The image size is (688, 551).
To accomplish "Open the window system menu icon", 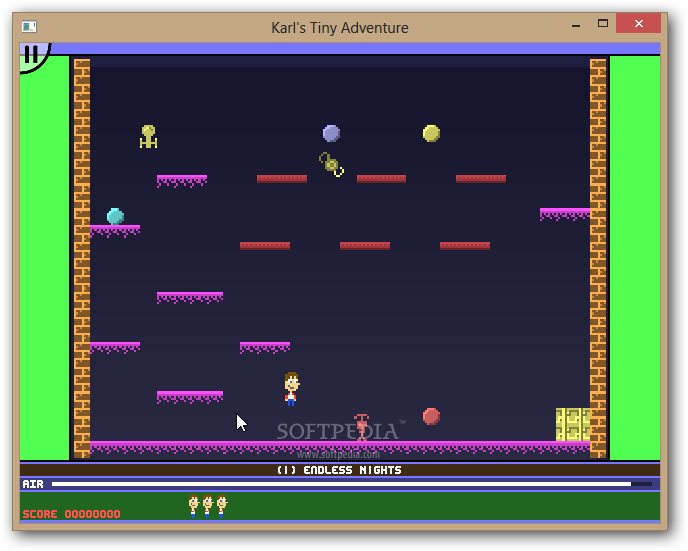I will coord(29,27).
